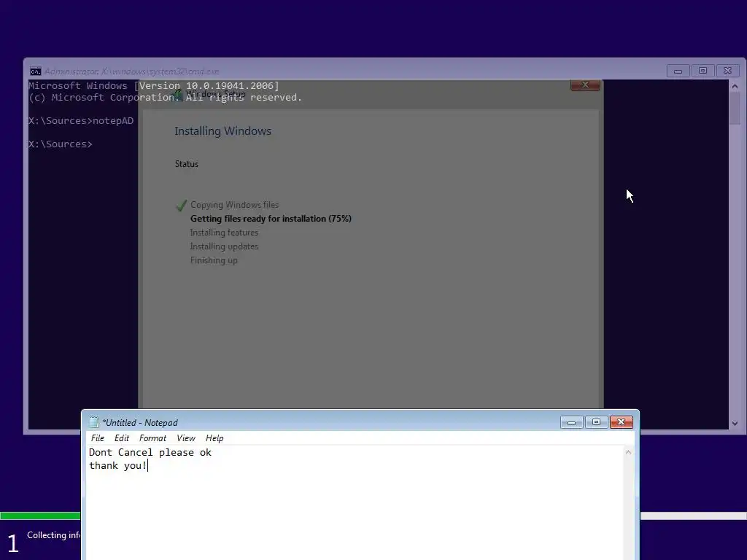Screen dimensions: 747x560
Task: Click the 'Copying Windows files' status line
Action: click(234, 205)
